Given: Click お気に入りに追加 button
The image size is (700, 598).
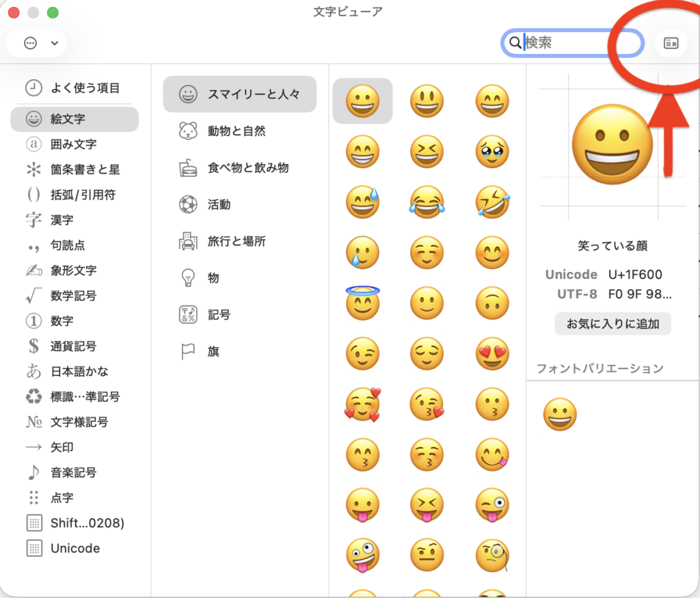Looking at the screenshot, I should coord(612,324).
